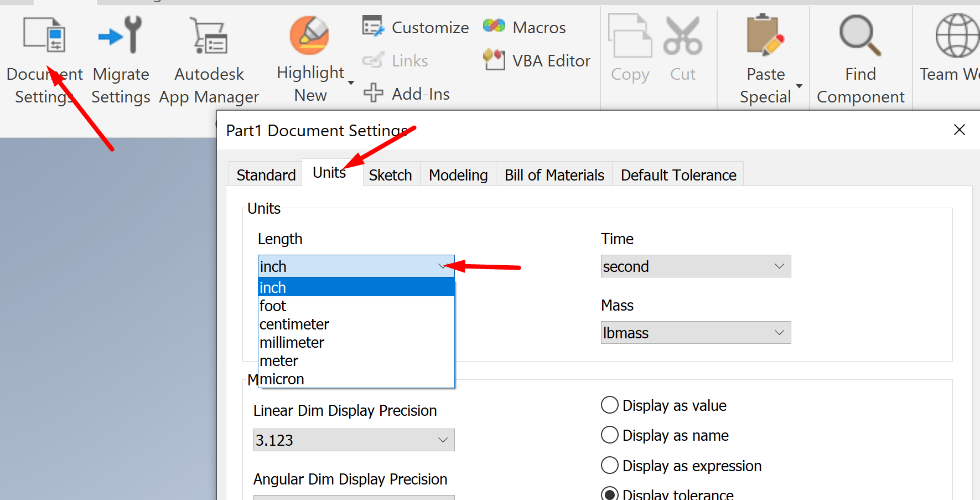Choose Display as name option
The width and height of the screenshot is (980, 500).
(x=609, y=435)
